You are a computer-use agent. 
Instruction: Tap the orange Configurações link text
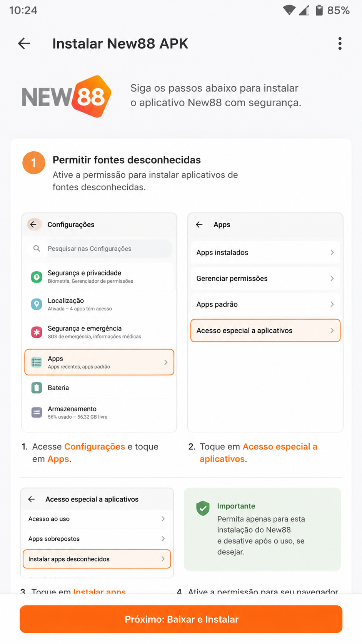[x=95, y=446]
